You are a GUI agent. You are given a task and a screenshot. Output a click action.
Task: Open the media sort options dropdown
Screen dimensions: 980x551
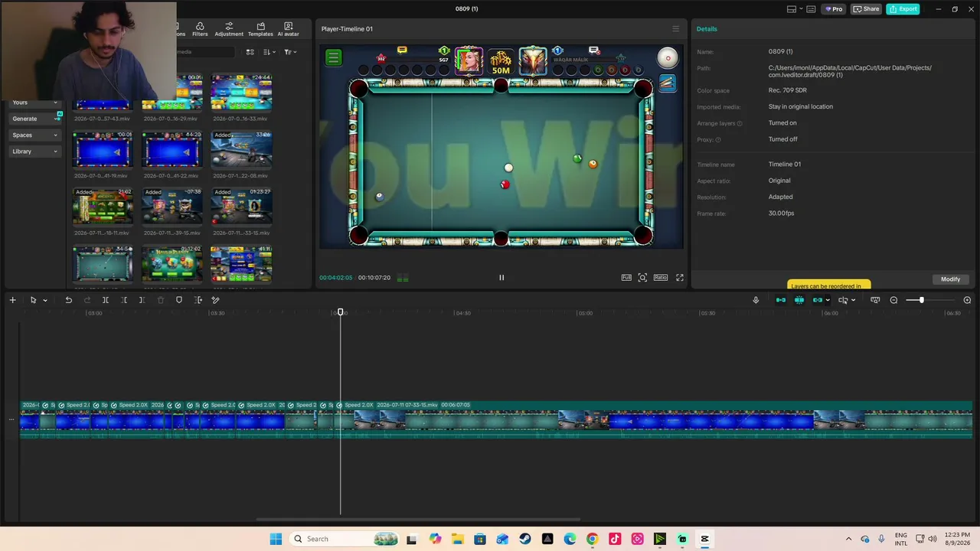coord(269,52)
